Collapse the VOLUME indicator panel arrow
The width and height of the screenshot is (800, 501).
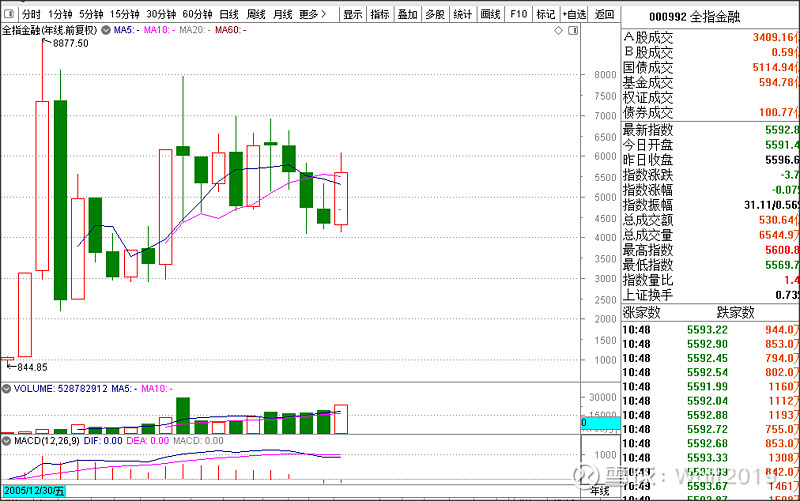pyautogui.click(x=7, y=388)
